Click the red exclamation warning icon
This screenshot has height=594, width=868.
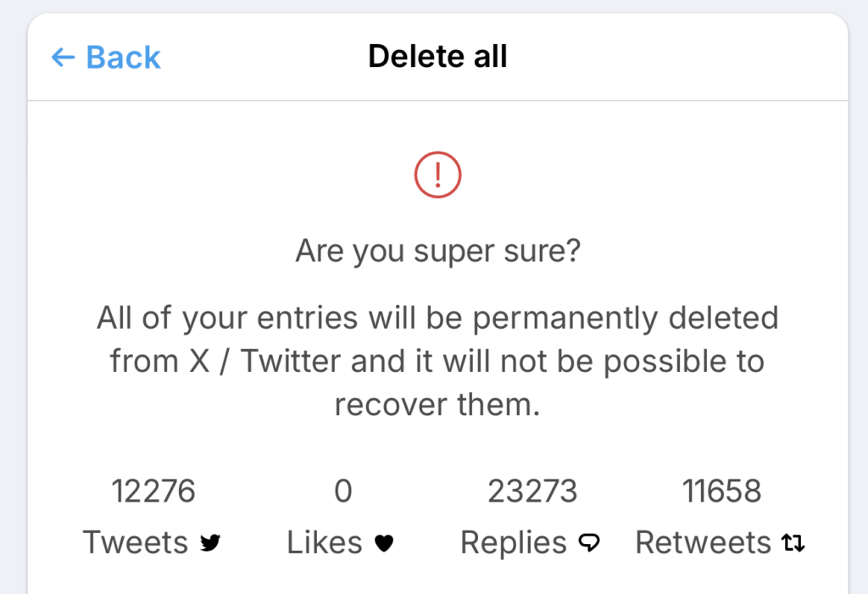click(437, 175)
